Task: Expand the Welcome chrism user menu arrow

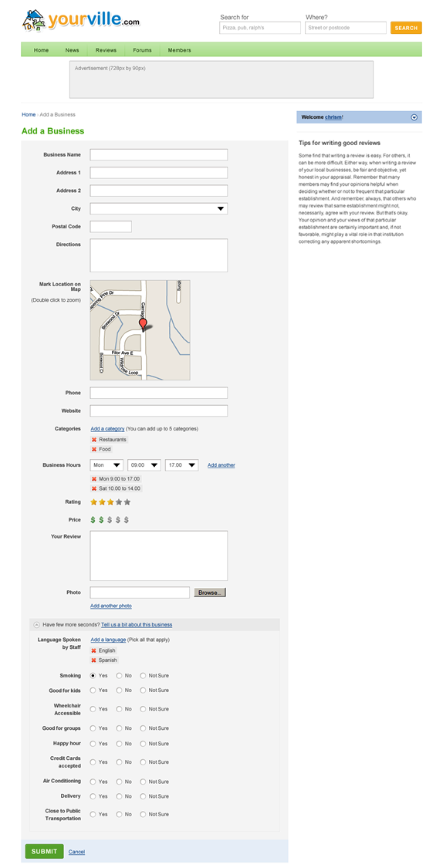Action: (414, 117)
